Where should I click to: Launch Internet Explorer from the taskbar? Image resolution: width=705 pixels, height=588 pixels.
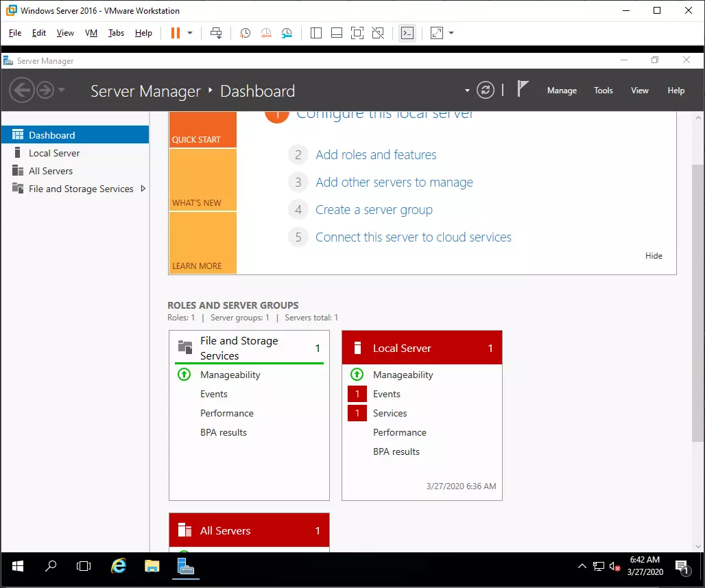pyautogui.click(x=118, y=566)
